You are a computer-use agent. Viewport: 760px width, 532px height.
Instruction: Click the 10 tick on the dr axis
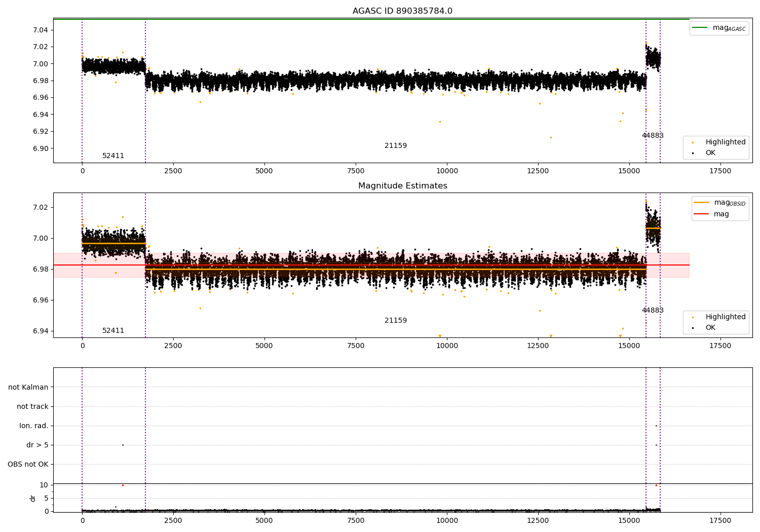pyautogui.click(x=44, y=485)
